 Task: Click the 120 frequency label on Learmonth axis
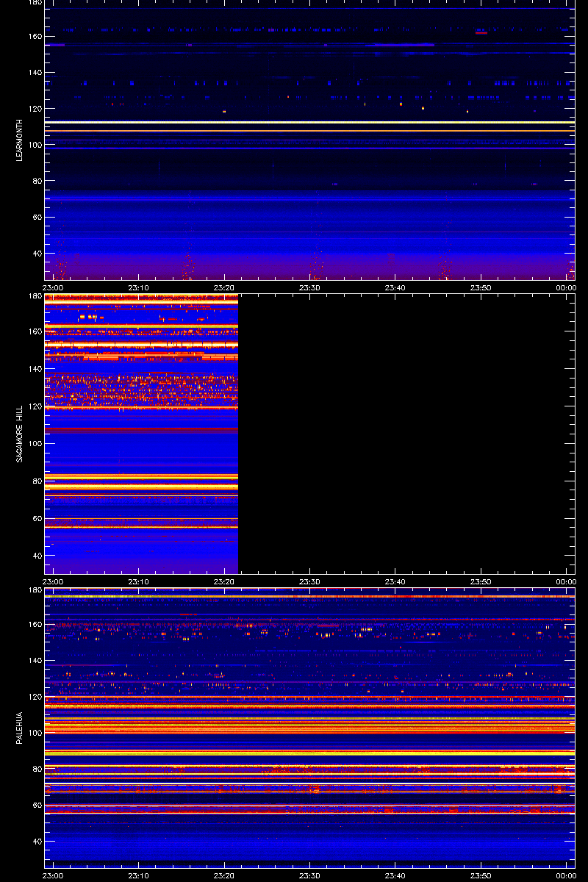tap(35, 109)
